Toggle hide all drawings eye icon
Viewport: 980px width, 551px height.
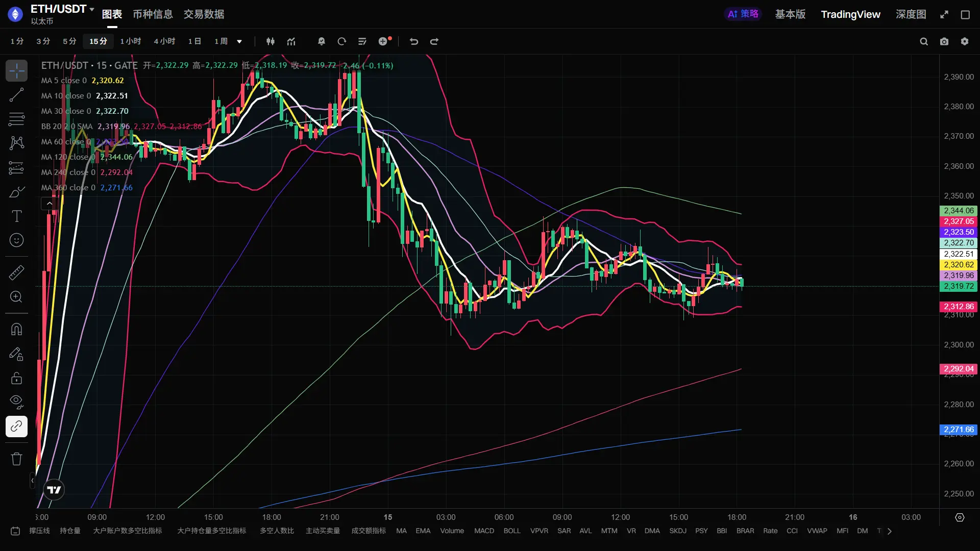(16, 402)
